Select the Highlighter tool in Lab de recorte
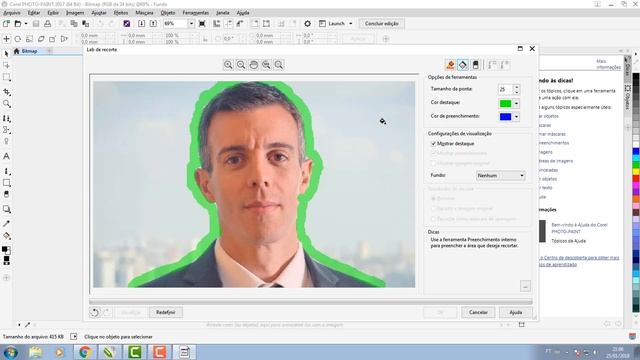Image resolution: width=640 pixels, height=360 pixels. [x=451, y=65]
